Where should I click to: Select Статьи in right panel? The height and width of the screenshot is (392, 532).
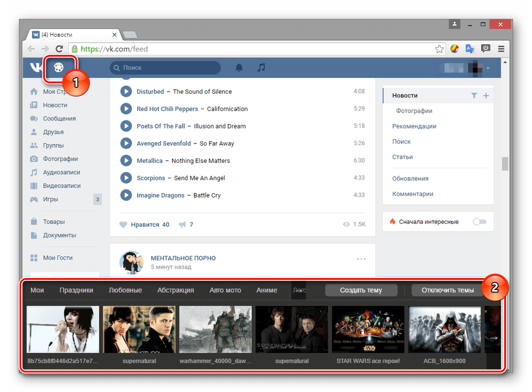point(403,157)
